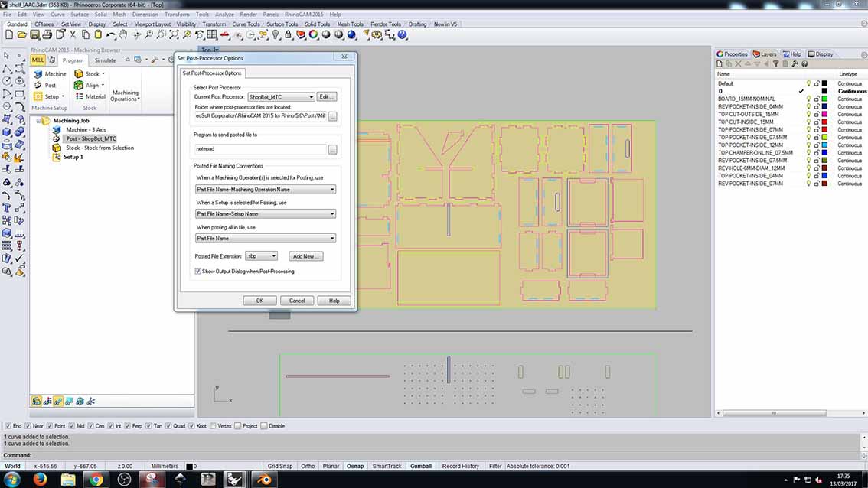Click the lock objects padlock icon
The height and width of the screenshot is (488, 868).
pyautogui.click(x=288, y=35)
